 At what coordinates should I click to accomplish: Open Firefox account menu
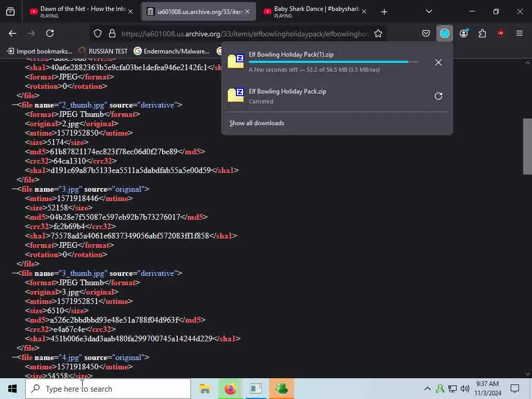[464, 33]
